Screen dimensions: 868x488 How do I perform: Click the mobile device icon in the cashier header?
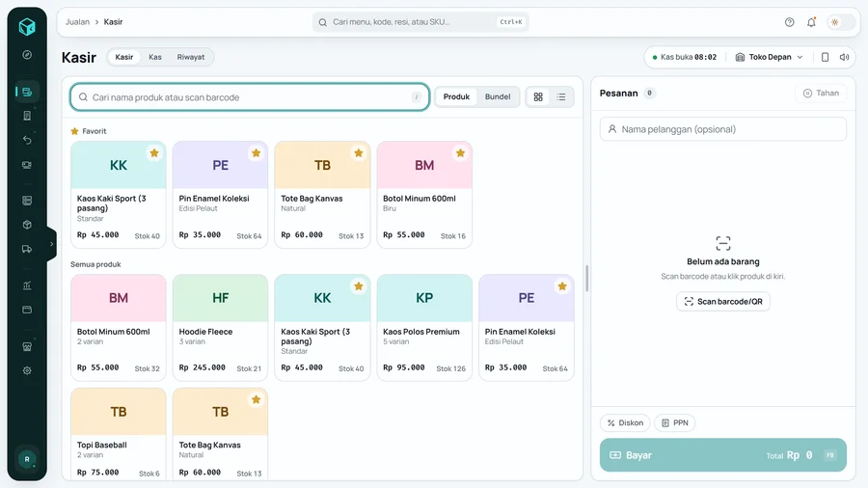coord(825,57)
